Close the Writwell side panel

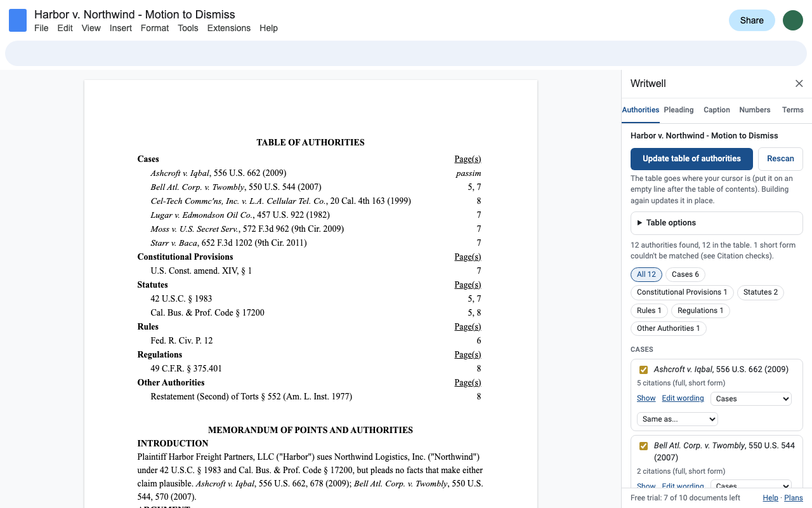(x=799, y=84)
